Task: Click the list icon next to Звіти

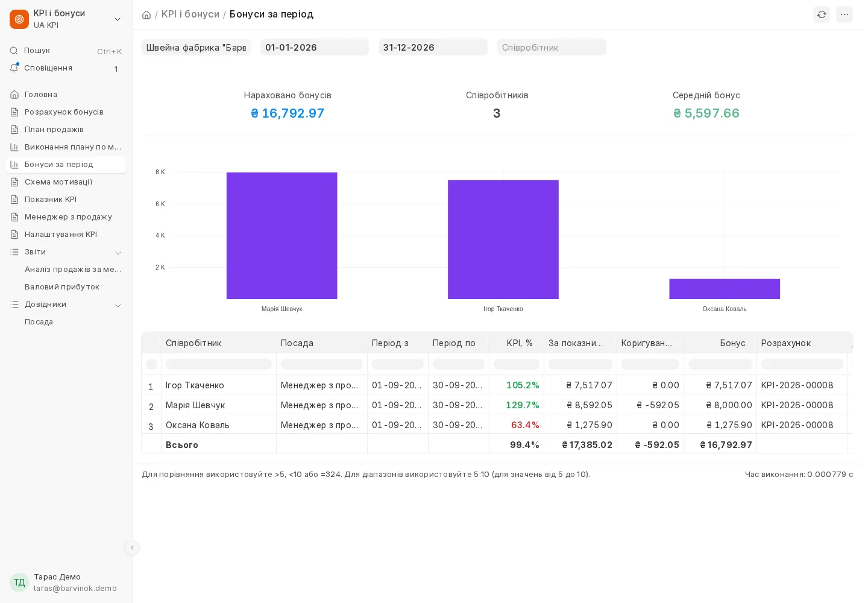Action: 14,252
